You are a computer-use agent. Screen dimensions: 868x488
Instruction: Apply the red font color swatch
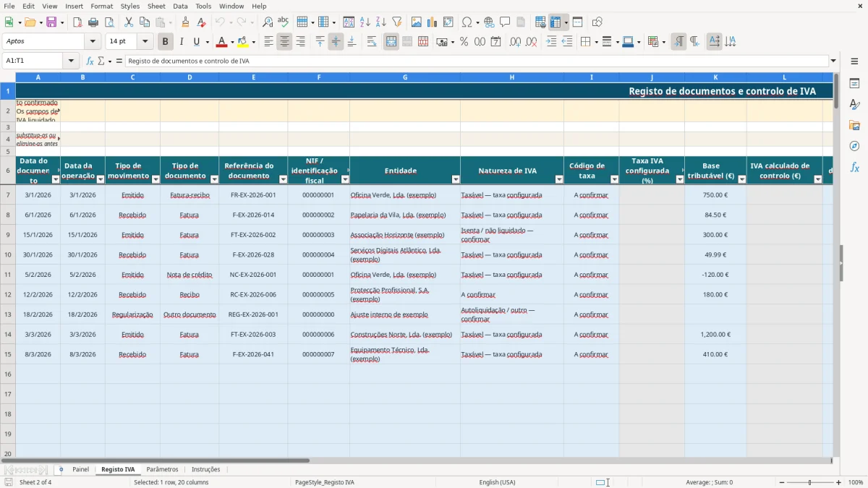pos(222,42)
